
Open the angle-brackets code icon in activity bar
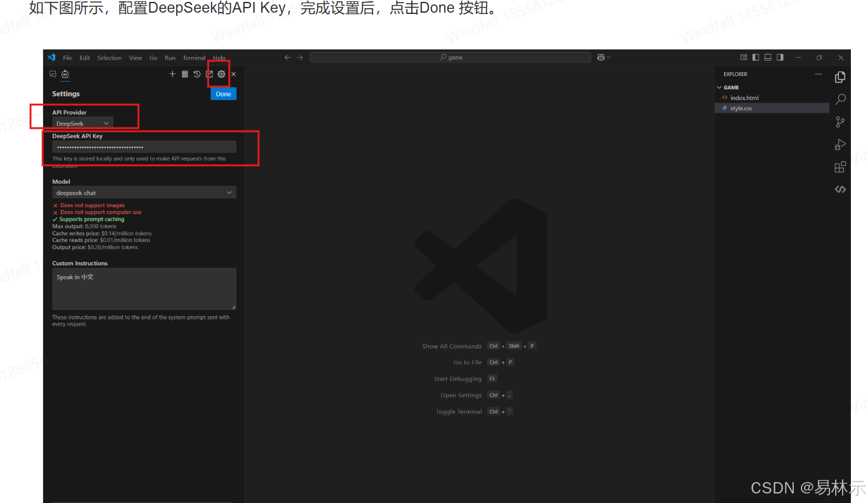pos(840,189)
